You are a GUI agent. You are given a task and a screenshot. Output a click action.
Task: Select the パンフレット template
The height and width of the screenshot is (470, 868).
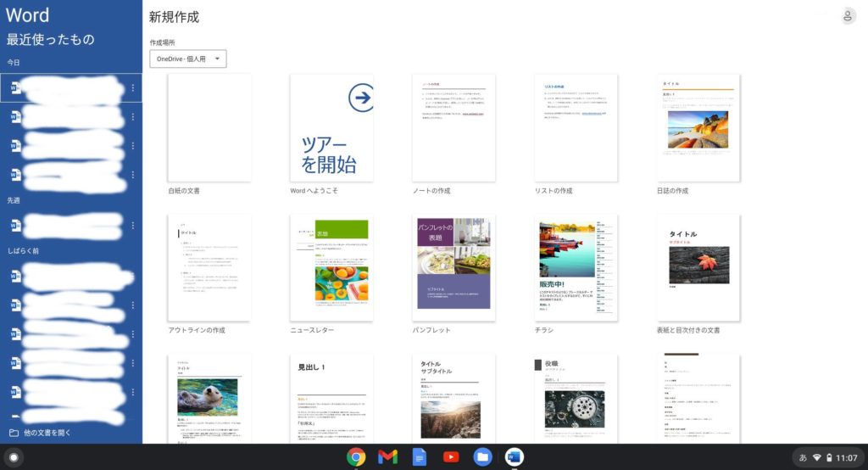[453, 268]
